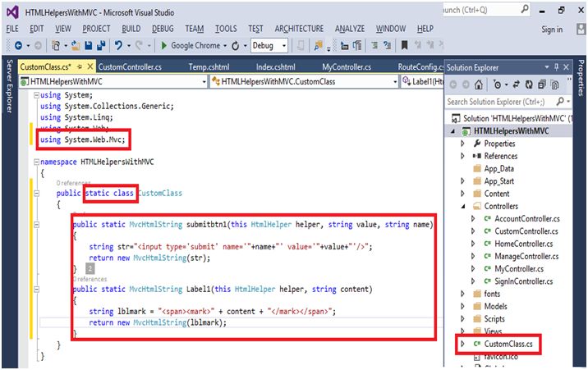
Task: Click the Collapse All icon in Solution Explorer
Action: click(541, 85)
